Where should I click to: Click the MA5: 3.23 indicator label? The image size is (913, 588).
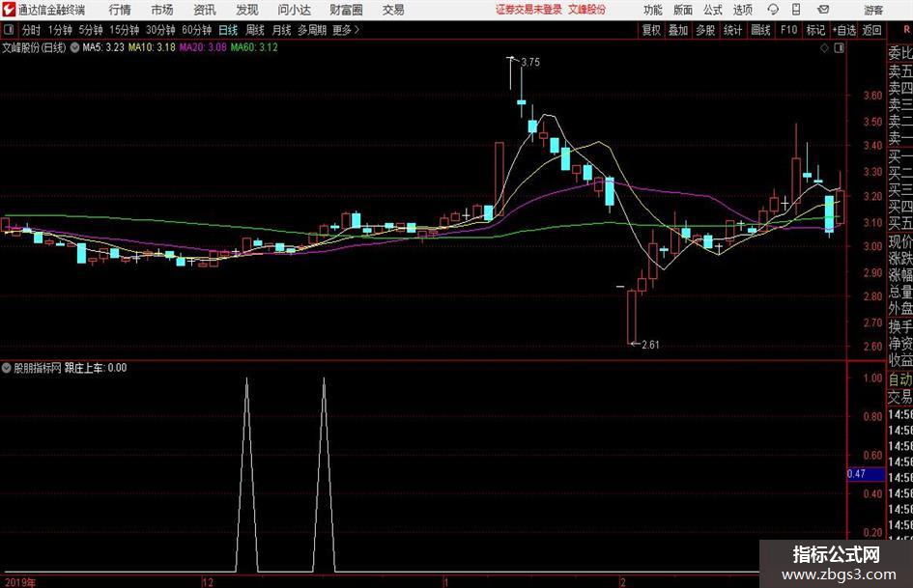click(x=103, y=47)
